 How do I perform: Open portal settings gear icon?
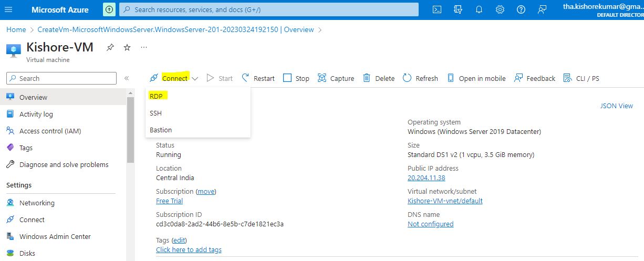[500, 9]
